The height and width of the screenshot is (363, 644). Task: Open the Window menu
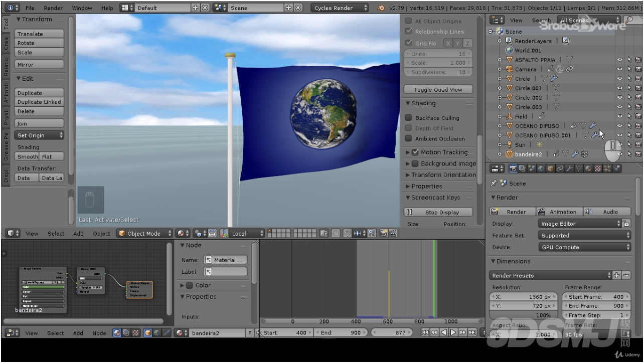[82, 8]
